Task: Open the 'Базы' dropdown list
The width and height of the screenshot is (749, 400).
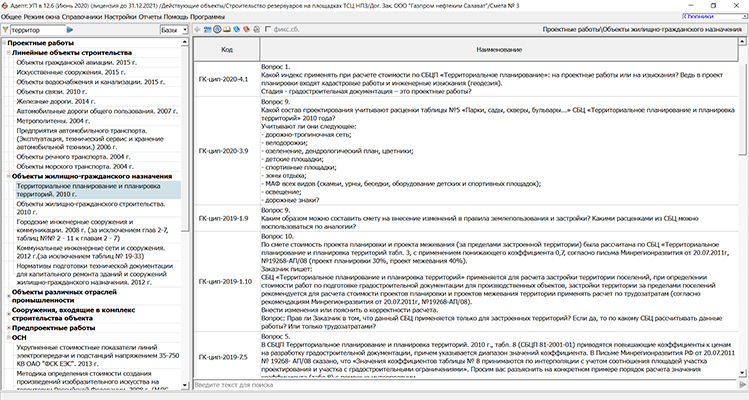Action: [x=174, y=32]
